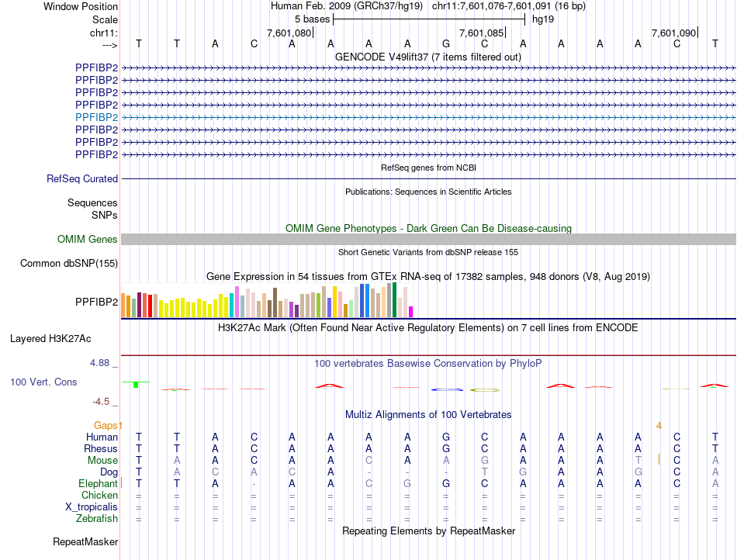Click the green negative conservation bar

(x=136, y=385)
